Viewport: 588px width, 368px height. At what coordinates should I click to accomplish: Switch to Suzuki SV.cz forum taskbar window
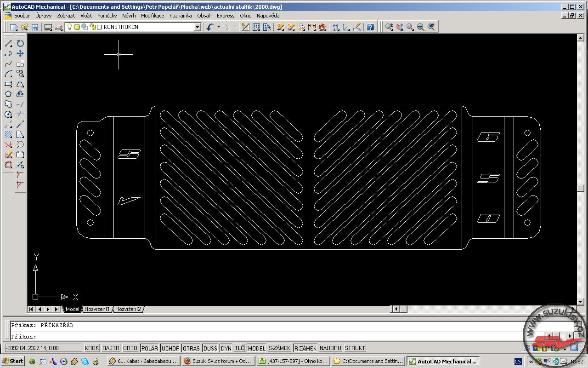pos(218,361)
